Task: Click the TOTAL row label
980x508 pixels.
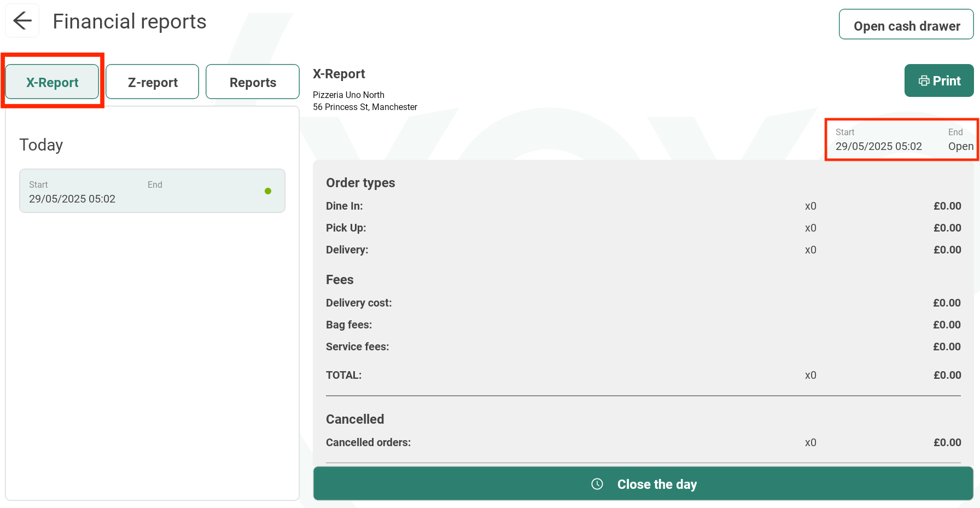Action: click(344, 375)
